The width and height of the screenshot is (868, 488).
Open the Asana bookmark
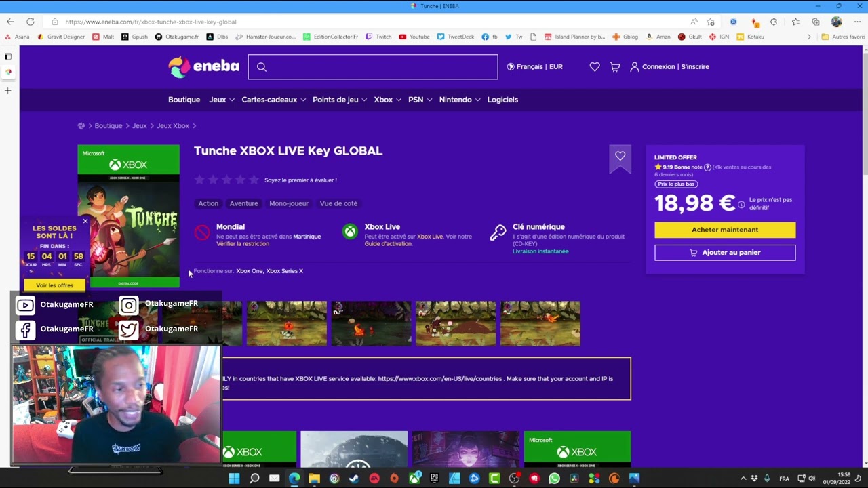pos(17,37)
